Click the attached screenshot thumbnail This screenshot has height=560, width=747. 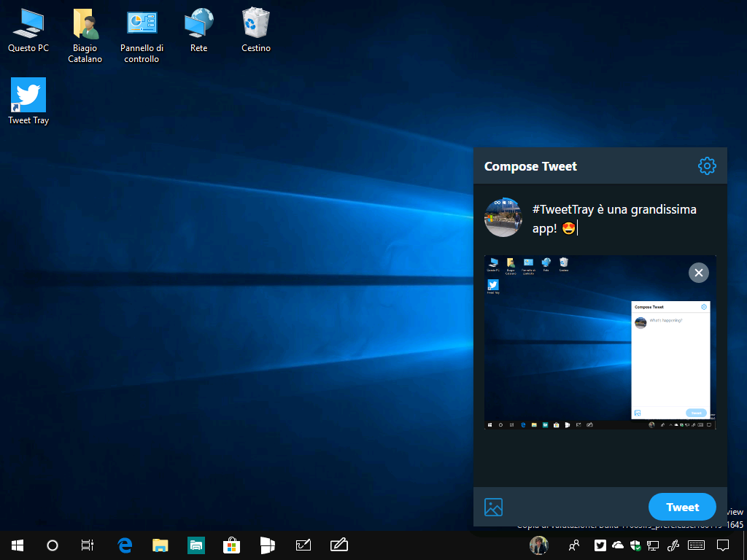click(x=600, y=343)
